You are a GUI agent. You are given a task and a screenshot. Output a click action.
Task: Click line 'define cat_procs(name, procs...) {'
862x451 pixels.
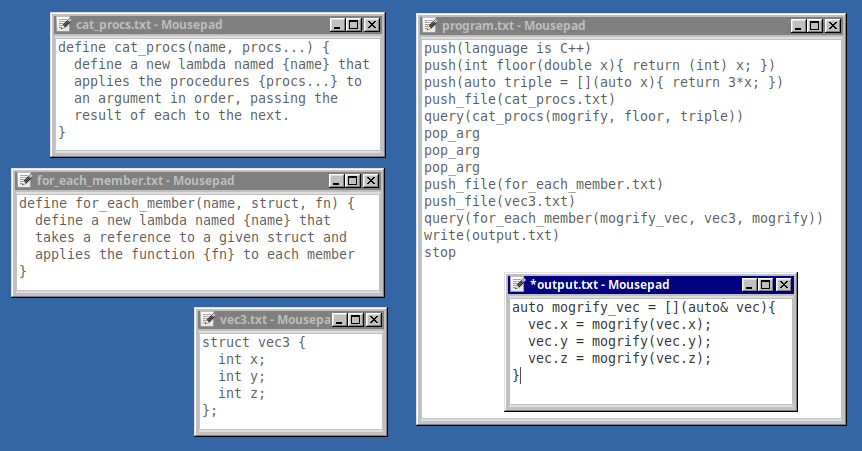click(x=194, y=47)
